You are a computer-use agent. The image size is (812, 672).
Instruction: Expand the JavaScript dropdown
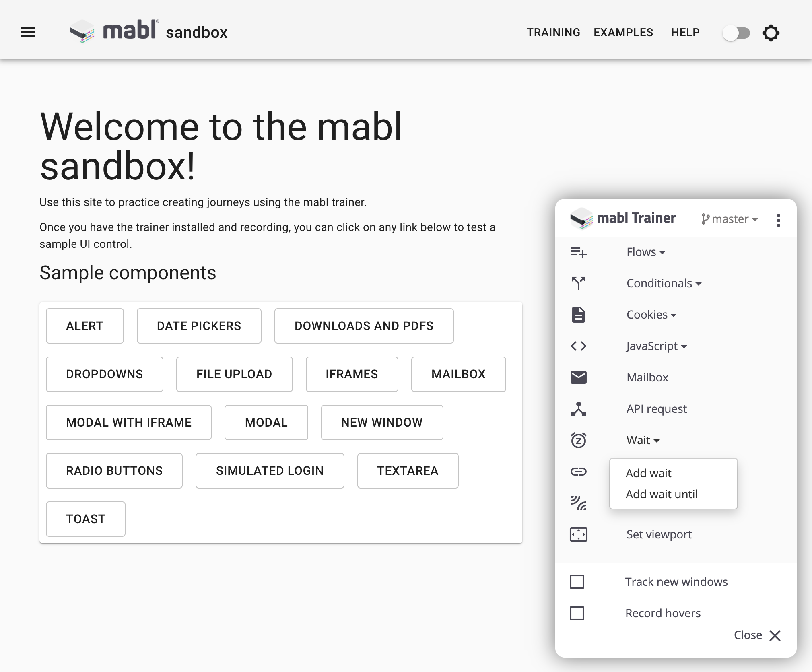click(x=657, y=346)
